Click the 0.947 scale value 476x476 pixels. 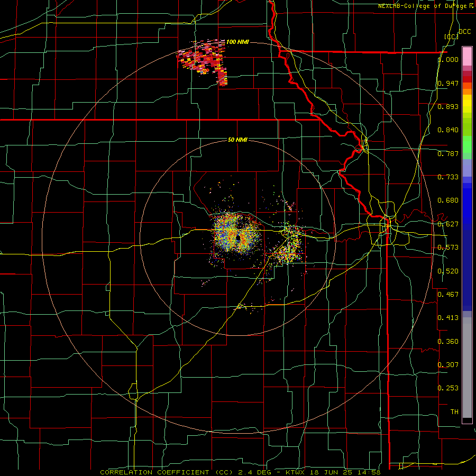[x=448, y=83]
